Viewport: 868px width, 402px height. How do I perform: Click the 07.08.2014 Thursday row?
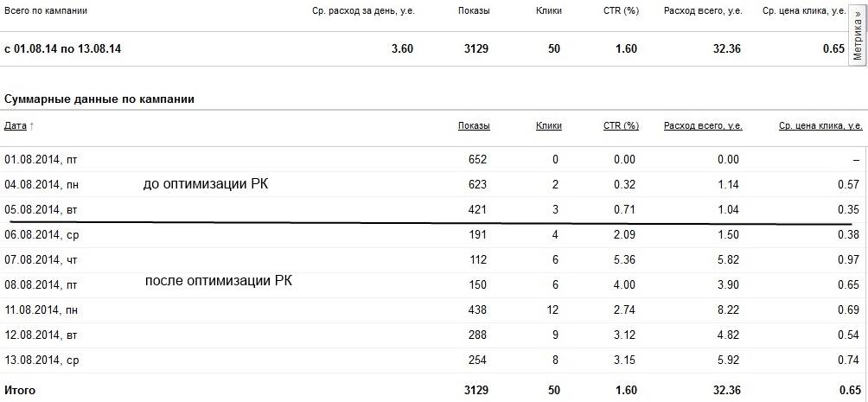[x=434, y=259]
